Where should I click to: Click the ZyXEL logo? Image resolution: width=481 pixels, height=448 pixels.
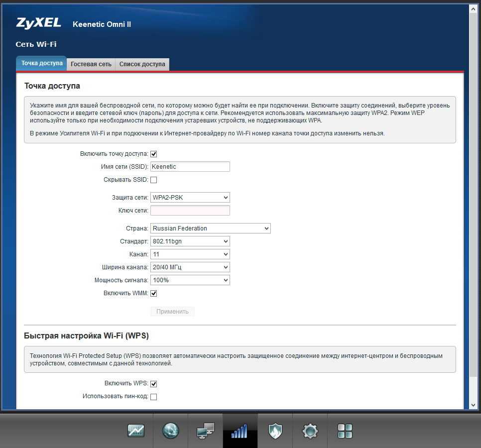(38, 23)
